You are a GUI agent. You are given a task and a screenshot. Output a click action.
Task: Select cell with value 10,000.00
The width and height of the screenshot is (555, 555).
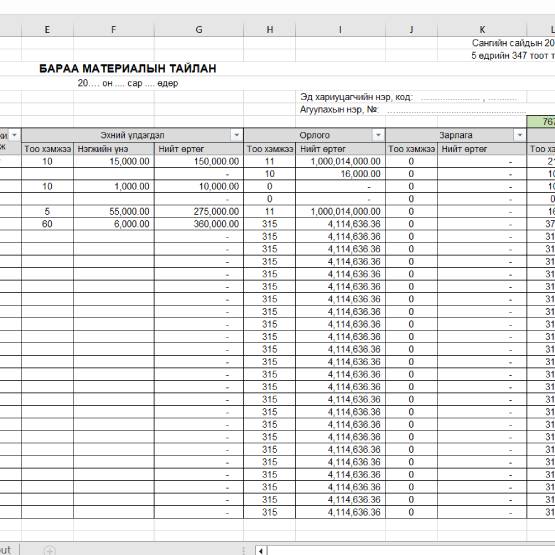click(199, 187)
